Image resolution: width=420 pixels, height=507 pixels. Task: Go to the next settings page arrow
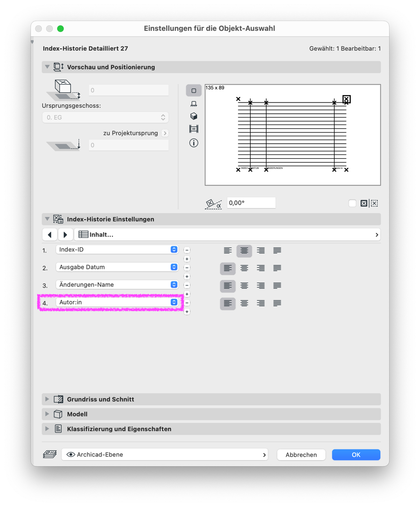[65, 235]
